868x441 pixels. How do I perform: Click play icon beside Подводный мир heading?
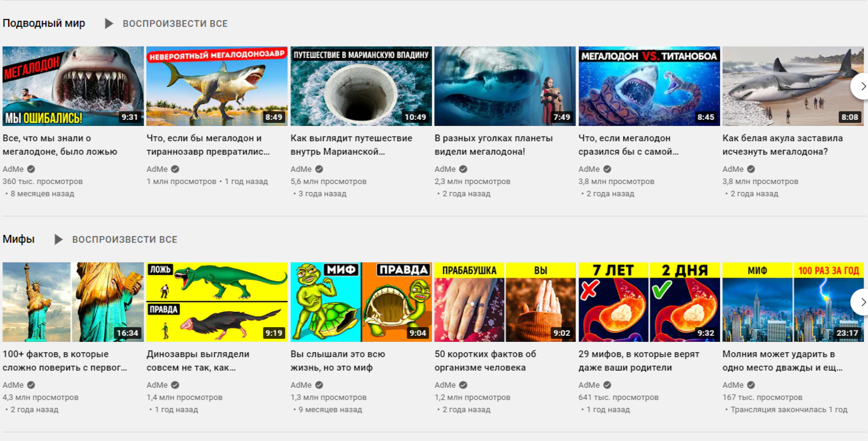pos(109,24)
